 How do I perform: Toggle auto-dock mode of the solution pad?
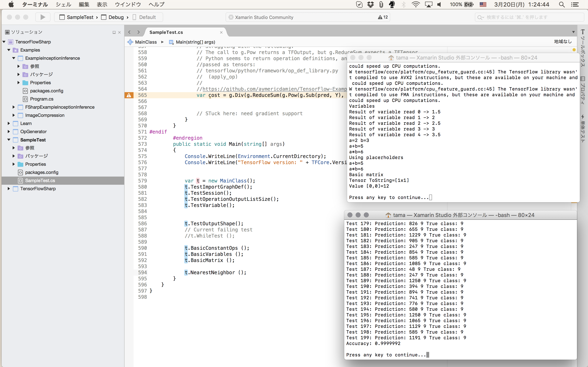[x=114, y=32]
